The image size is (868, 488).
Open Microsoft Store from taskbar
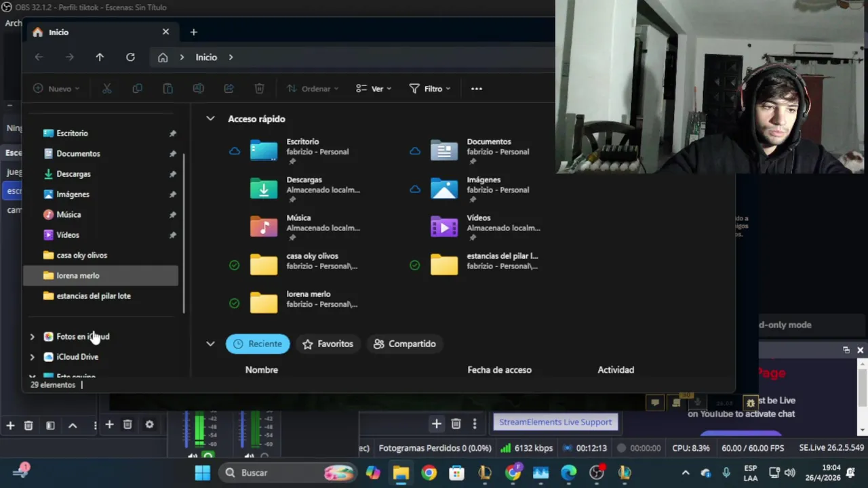tap(457, 472)
